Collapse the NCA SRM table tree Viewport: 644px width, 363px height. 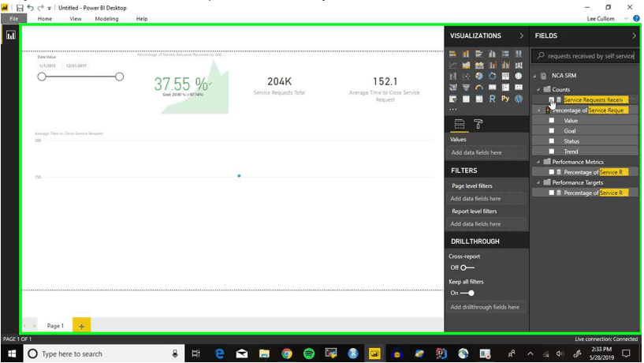click(534, 76)
